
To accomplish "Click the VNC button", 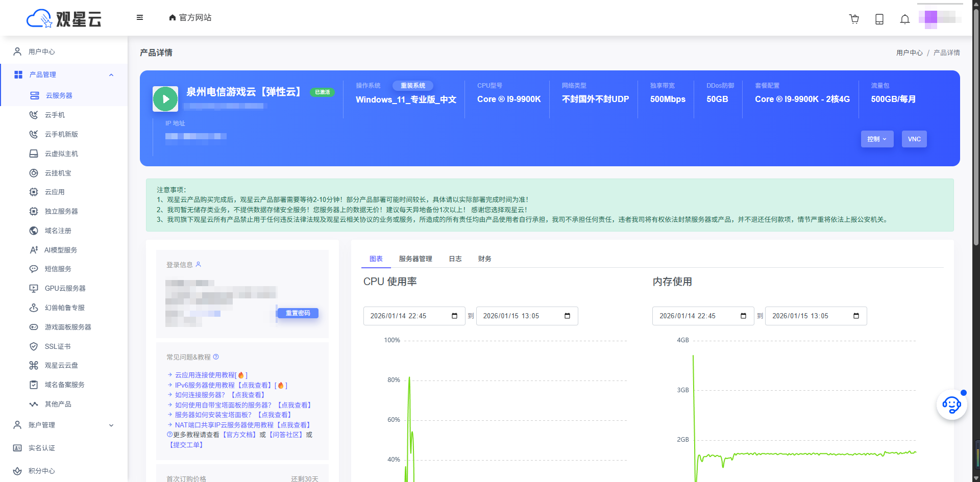I will pos(914,139).
